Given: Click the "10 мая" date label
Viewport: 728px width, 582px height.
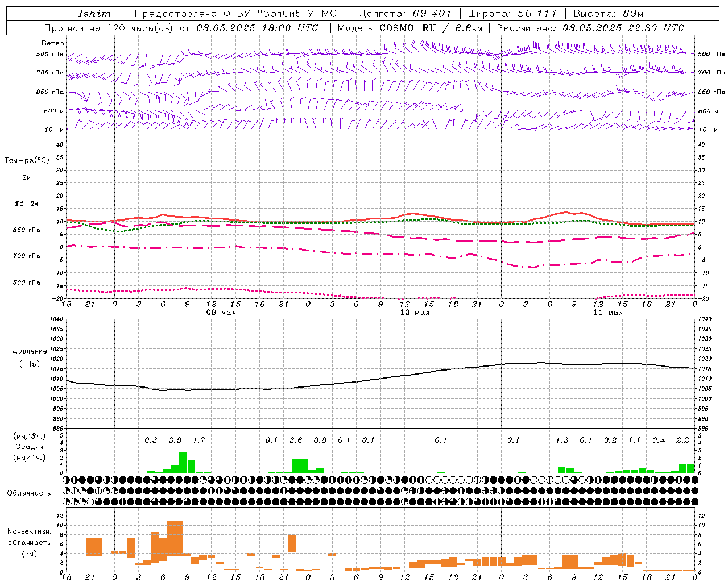Looking at the screenshot, I should tap(415, 313).
